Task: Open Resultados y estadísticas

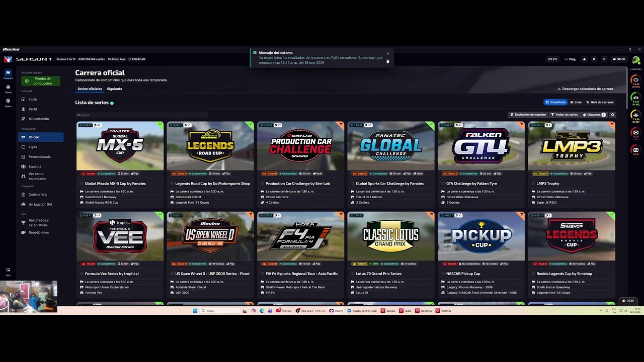Action: 41,223
